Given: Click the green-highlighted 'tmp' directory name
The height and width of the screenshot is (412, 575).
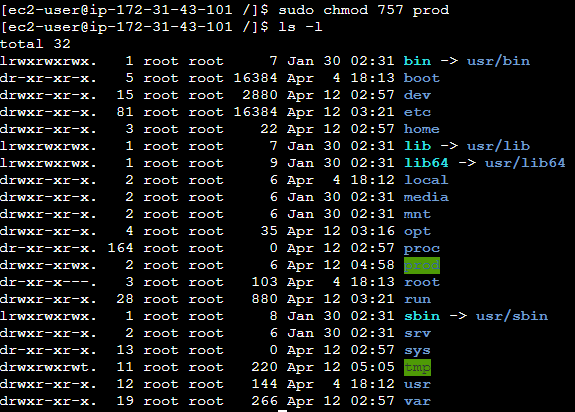Looking at the screenshot, I should 417,367.
